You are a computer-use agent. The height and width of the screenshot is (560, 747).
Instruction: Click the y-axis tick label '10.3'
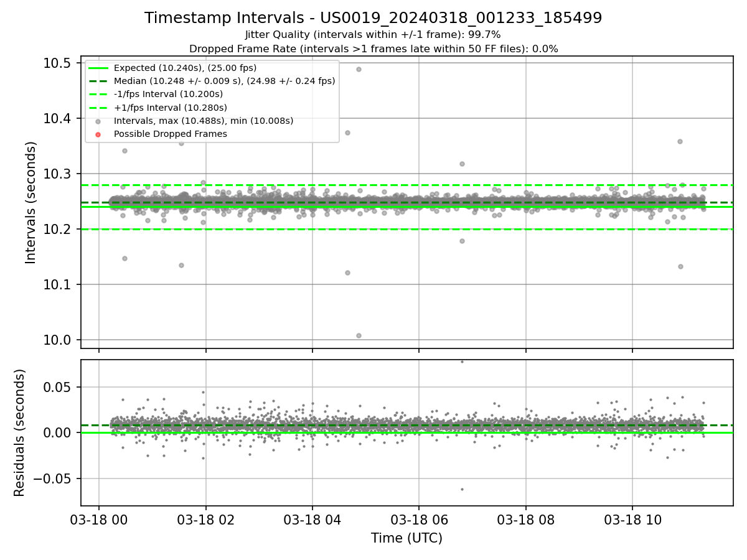[x=57, y=174]
